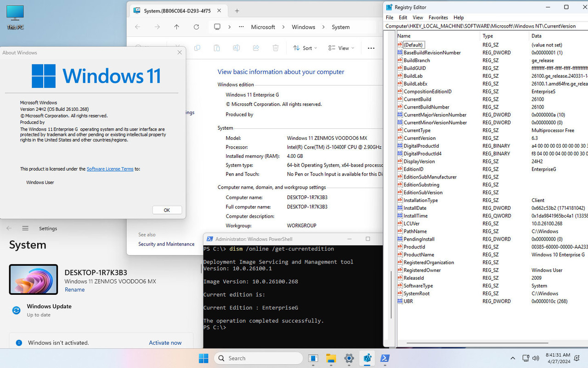Click the Rename icon in Explorer toolbar
This screenshot has height=368, width=588.
(x=236, y=48)
